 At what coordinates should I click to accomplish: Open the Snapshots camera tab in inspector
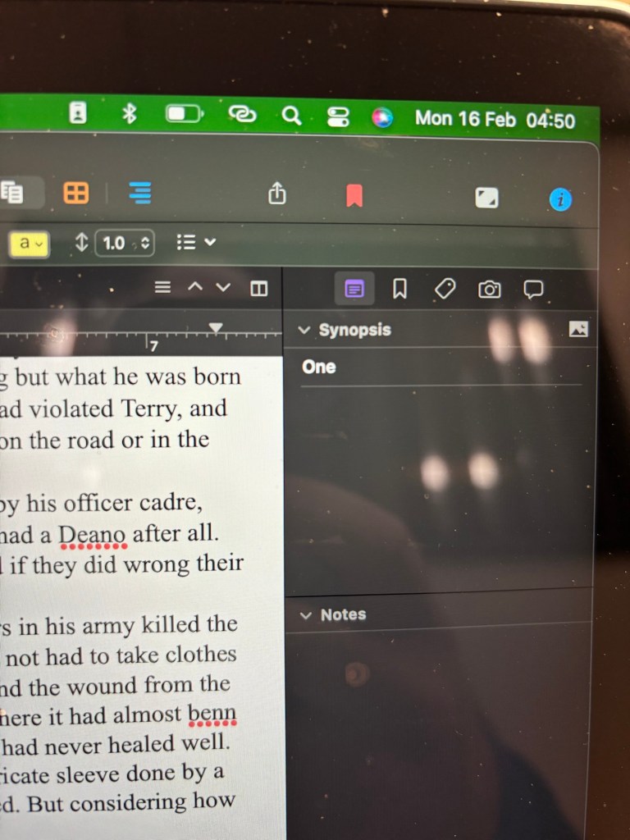(x=490, y=289)
